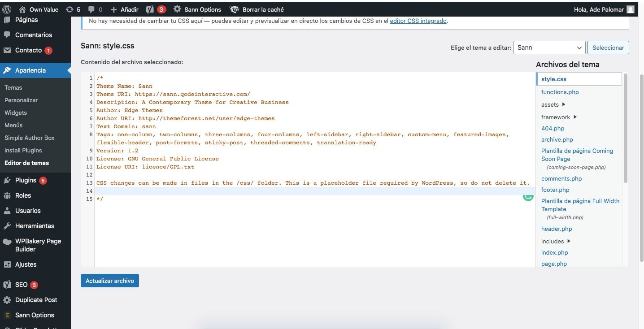644x329 pixels.
Task: Click line 11 License URI text
Action: [x=145, y=167]
